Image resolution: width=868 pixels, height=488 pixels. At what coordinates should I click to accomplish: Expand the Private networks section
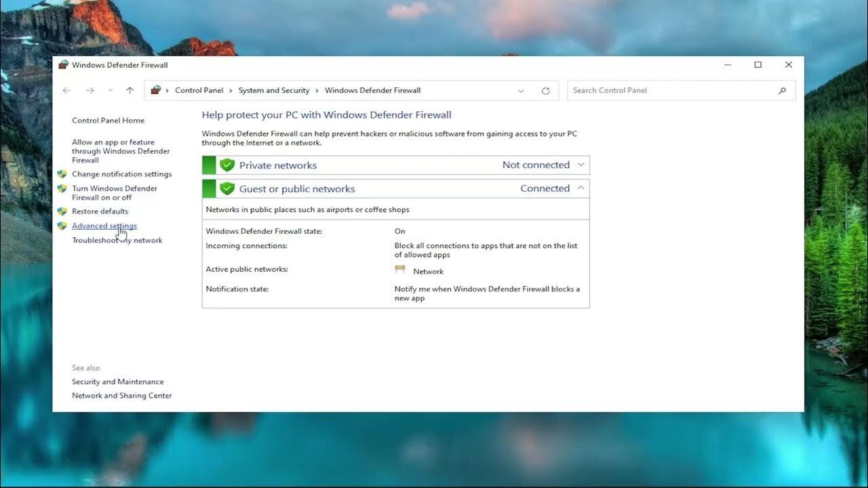tap(580, 164)
